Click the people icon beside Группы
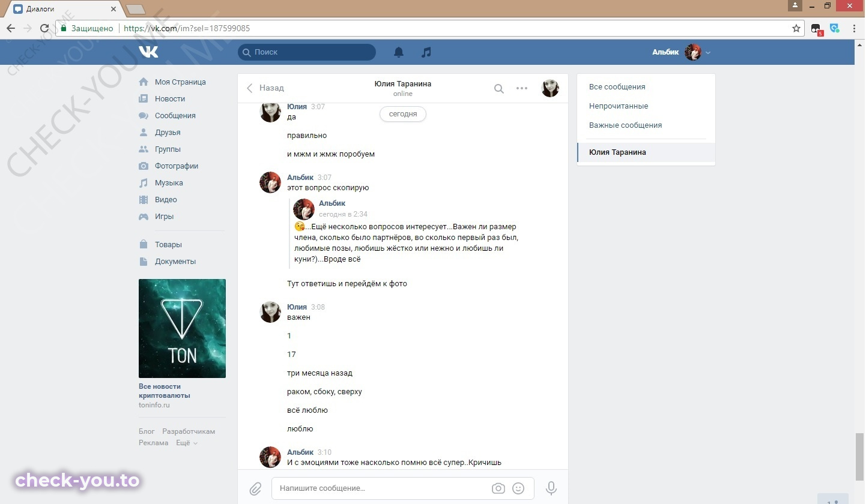 (x=144, y=149)
